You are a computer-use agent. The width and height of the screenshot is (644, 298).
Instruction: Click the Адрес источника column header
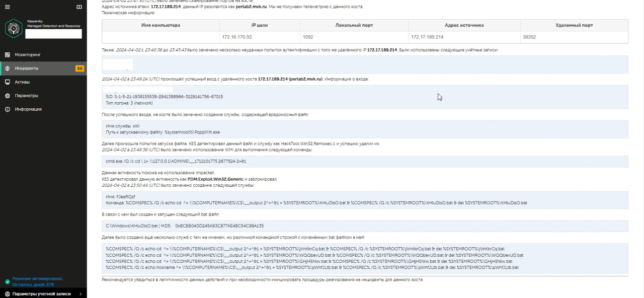464,25
